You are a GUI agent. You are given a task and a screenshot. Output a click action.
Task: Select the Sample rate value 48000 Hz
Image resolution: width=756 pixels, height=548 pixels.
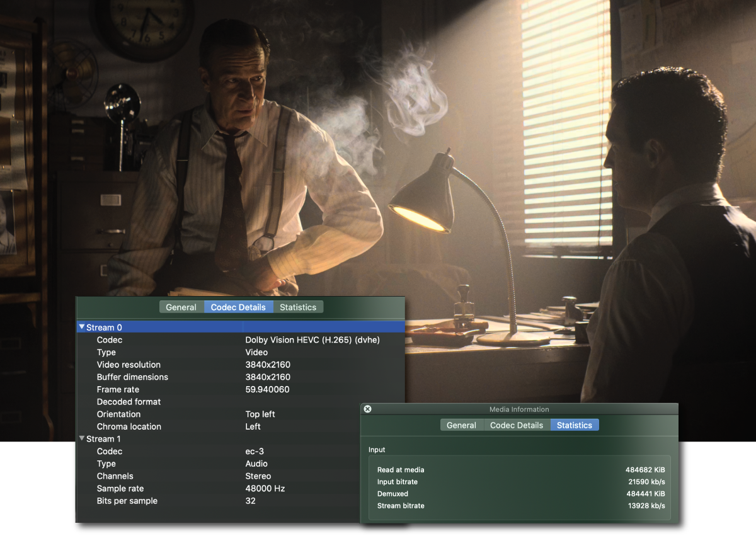[x=266, y=488]
